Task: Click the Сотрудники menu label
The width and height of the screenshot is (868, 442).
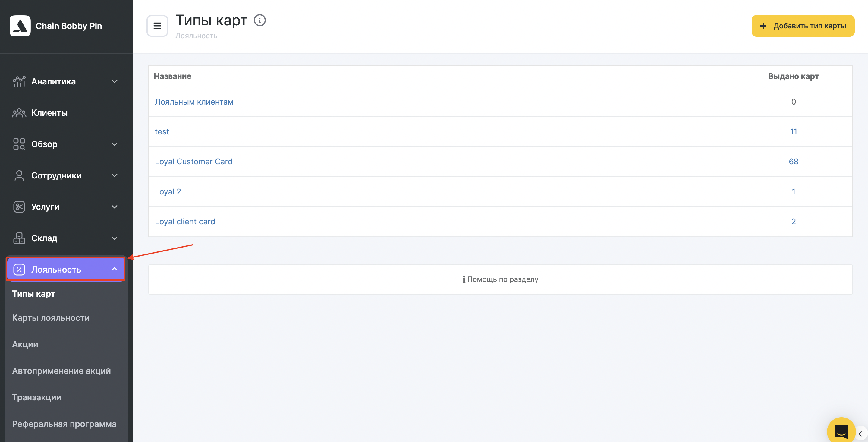Action: coord(56,175)
